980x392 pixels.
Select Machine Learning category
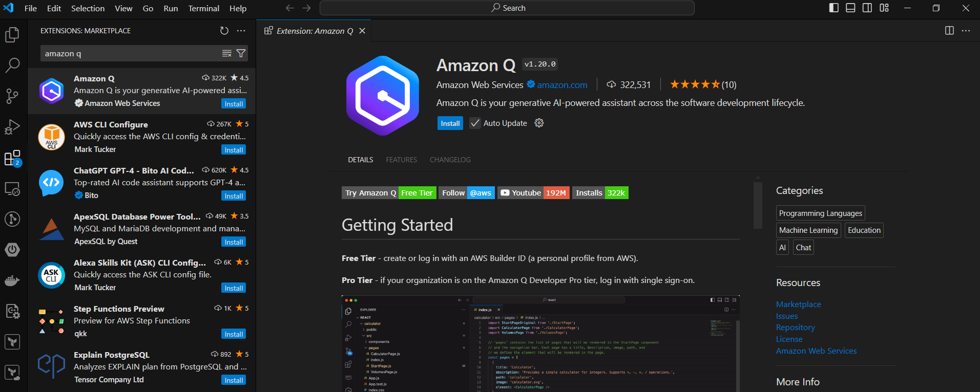(x=808, y=230)
